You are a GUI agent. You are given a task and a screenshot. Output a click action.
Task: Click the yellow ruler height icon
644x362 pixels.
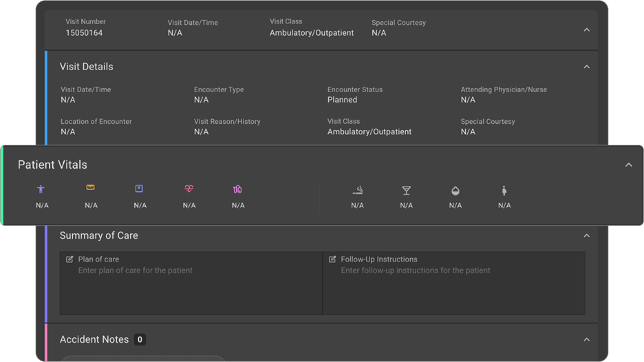point(90,187)
